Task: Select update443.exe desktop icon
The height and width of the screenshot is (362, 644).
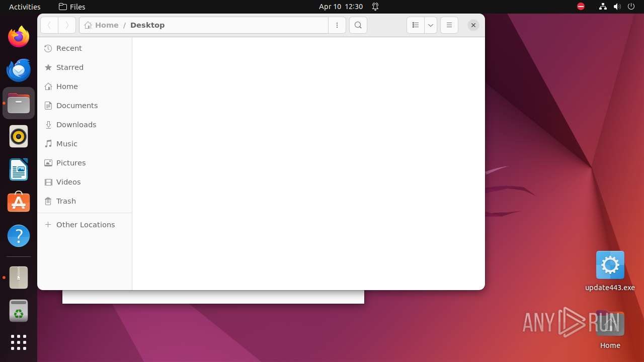Action: tap(610, 271)
